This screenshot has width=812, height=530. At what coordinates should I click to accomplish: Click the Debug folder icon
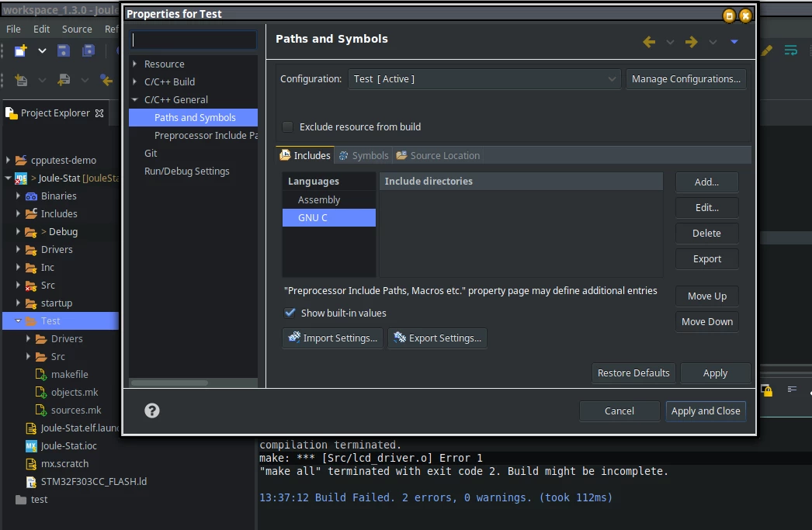pyautogui.click(x=31, y=232)
